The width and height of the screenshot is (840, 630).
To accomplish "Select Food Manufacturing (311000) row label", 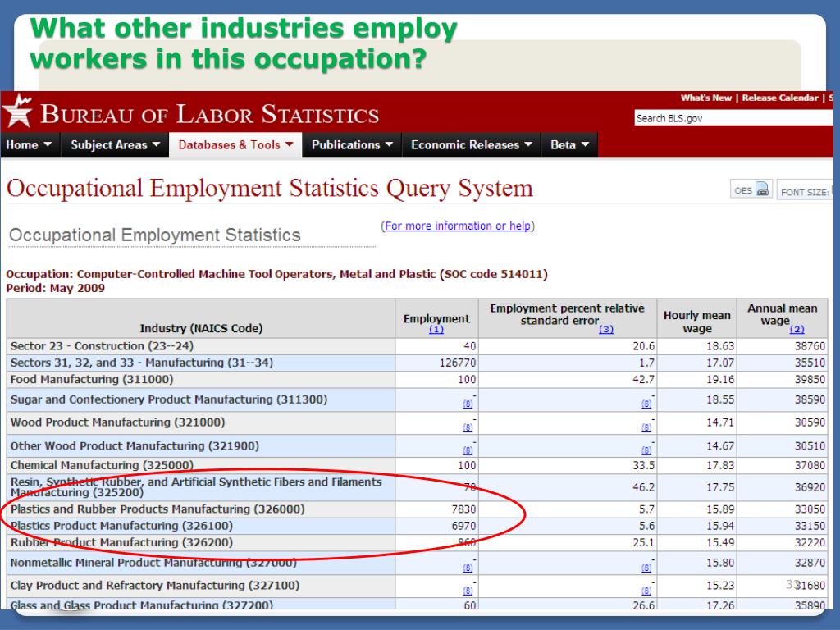I will point(92,379).
